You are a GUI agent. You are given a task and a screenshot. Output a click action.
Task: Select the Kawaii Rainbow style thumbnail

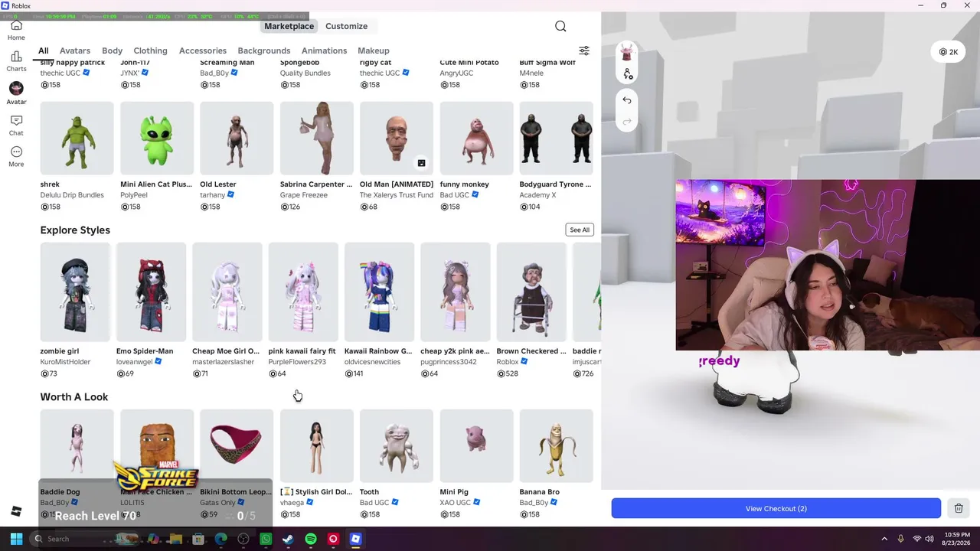379,292
